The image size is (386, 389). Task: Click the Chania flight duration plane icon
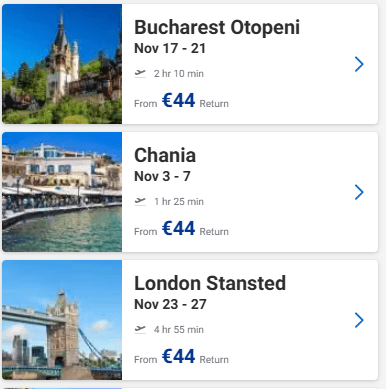140,201
